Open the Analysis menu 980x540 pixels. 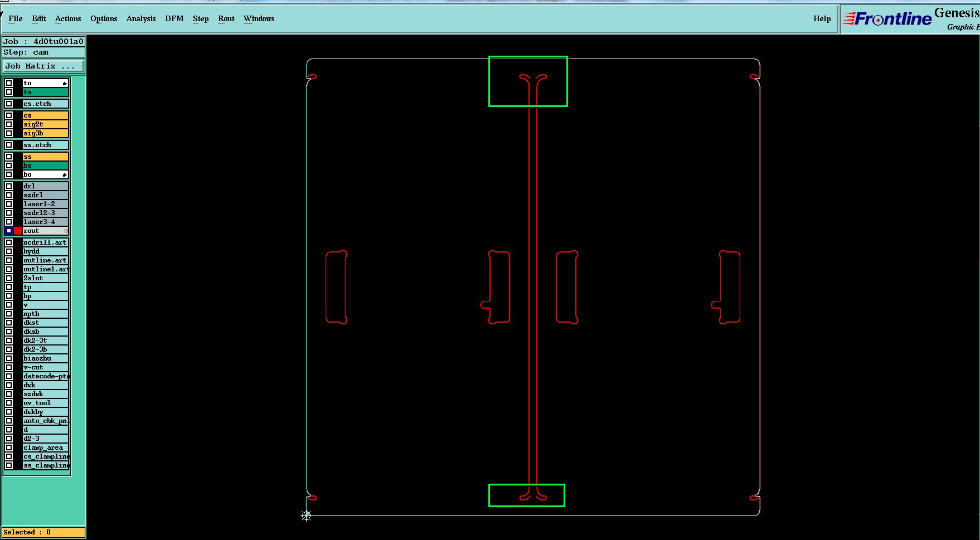point(141,18)
